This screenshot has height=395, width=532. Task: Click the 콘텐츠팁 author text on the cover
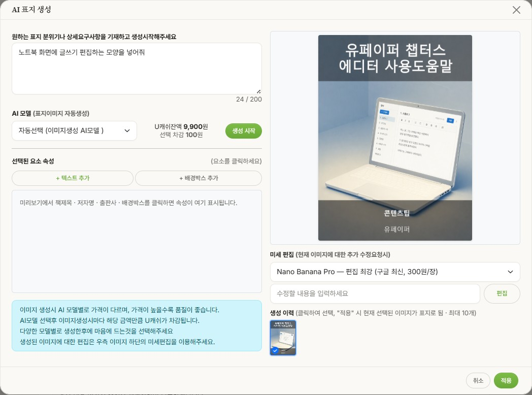396,213
